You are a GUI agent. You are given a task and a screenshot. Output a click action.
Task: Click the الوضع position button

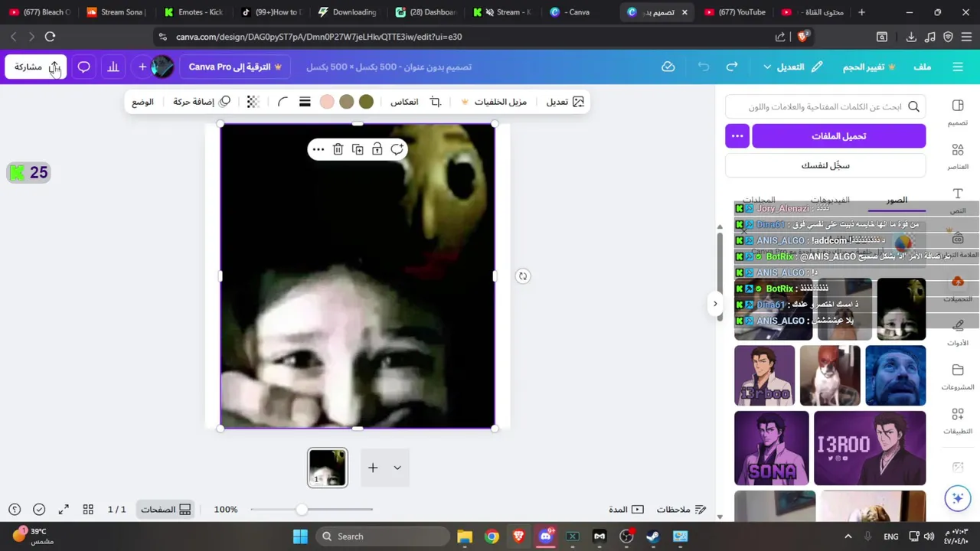142,102
